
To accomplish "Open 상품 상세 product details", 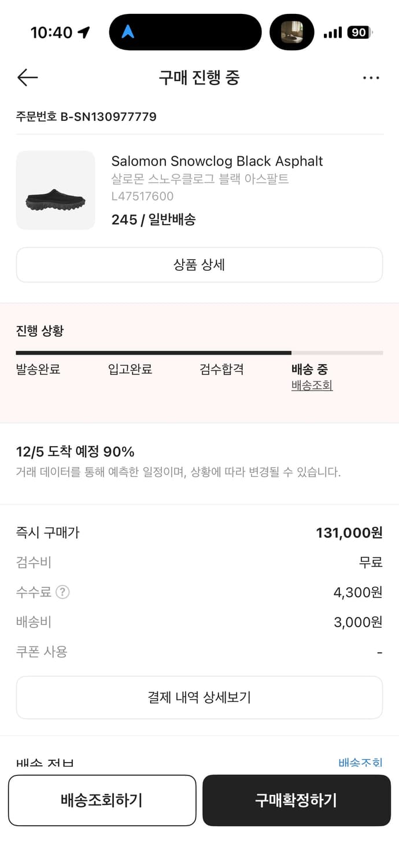I will pos(199,264).
